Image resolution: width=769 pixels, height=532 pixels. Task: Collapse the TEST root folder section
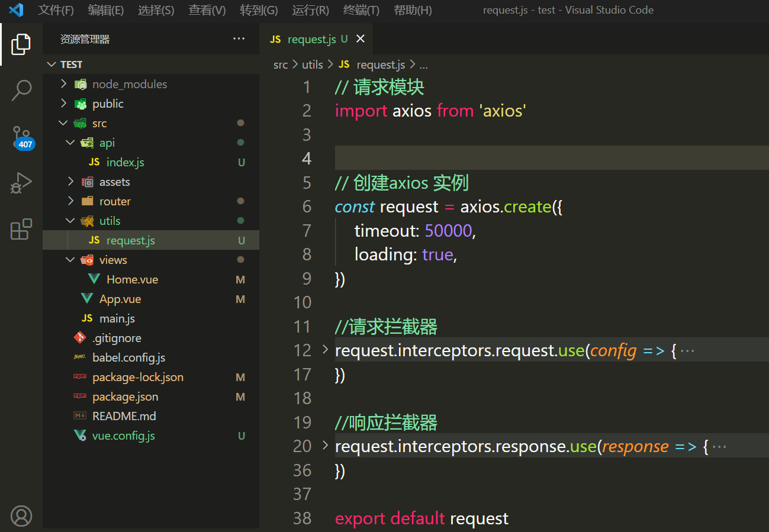(x=52, y=65)
